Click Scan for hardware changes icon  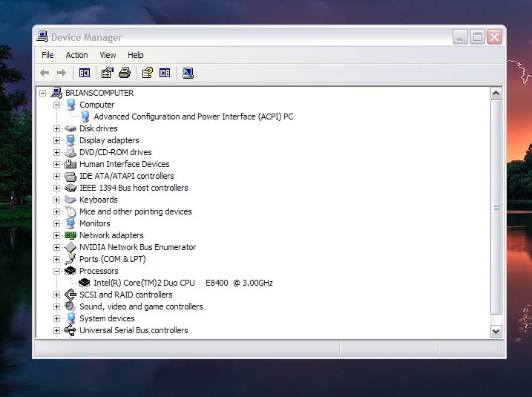188,73
